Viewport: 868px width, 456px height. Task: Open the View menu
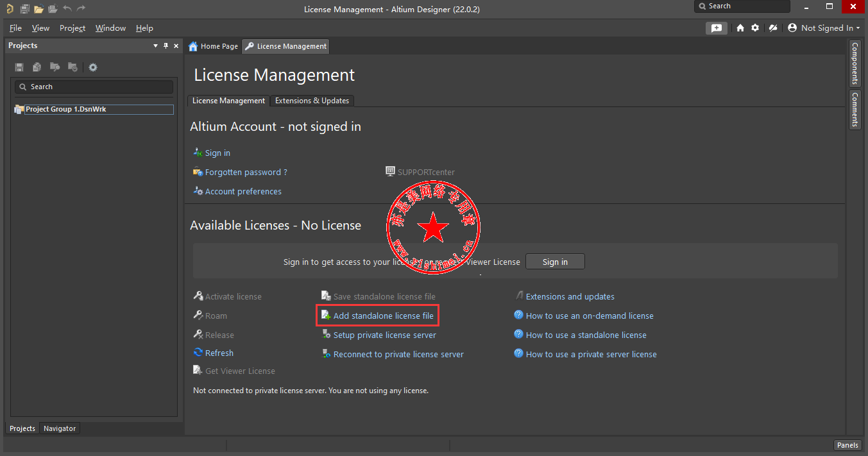click(x=40, y=28)
